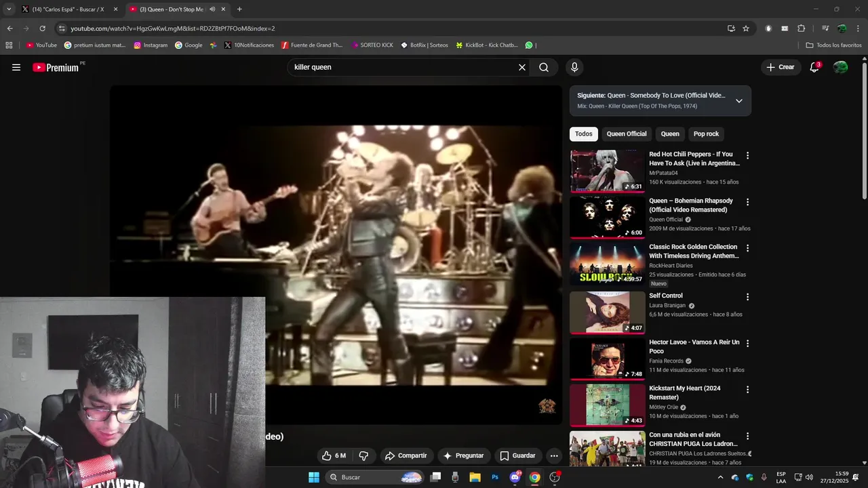Open the apps grid in bookmarks bar

click(x=9, y=45)
